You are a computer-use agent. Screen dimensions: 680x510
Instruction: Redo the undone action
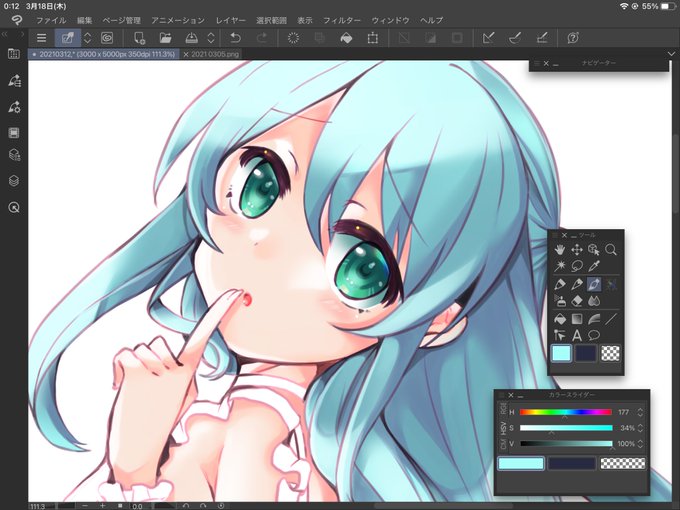click(x=262, y=38)
